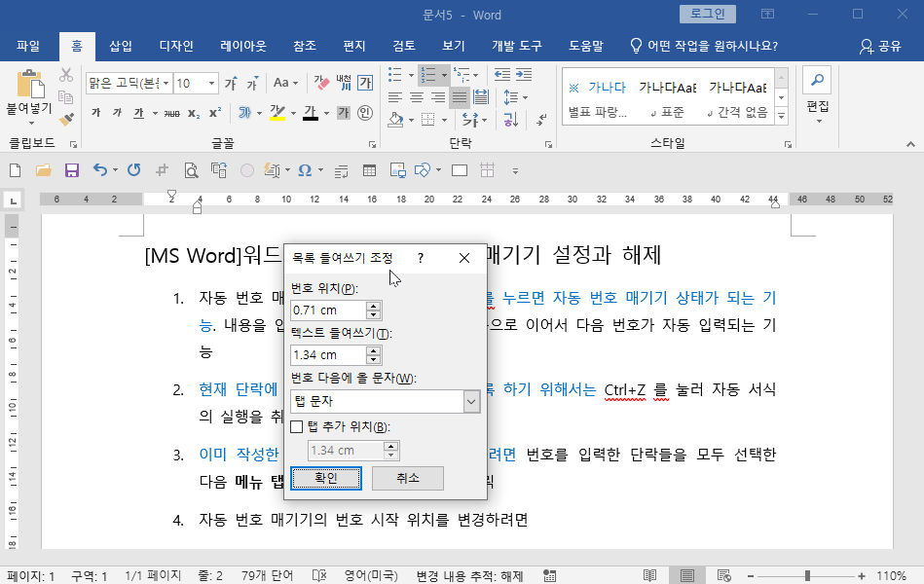Image resolution: width=924 pixels, height=584 pixels.
Task: Open line spacing dropdown
Action: click(x=515, y=97)
